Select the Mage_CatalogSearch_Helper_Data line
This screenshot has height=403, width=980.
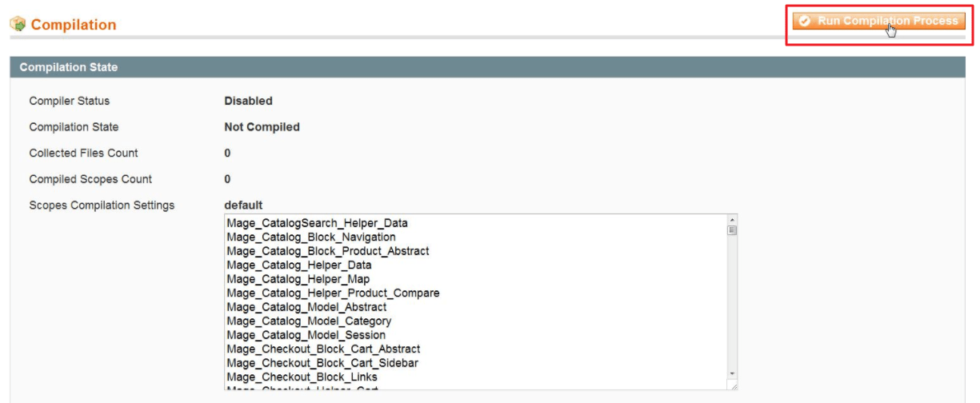[318, 223]
